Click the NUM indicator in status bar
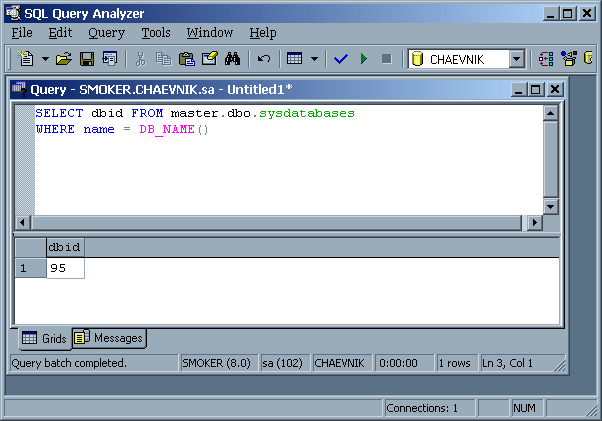 click(527, 408)
